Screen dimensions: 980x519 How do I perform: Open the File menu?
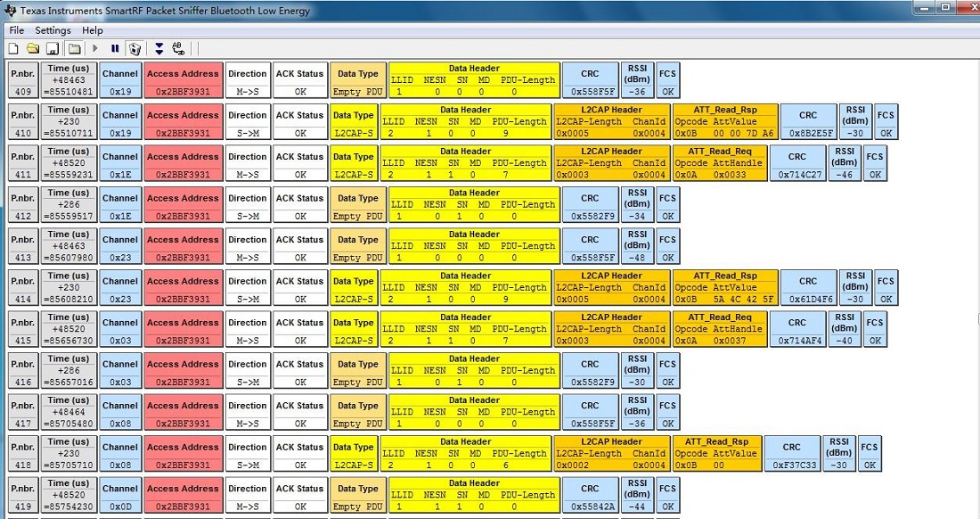17,30
